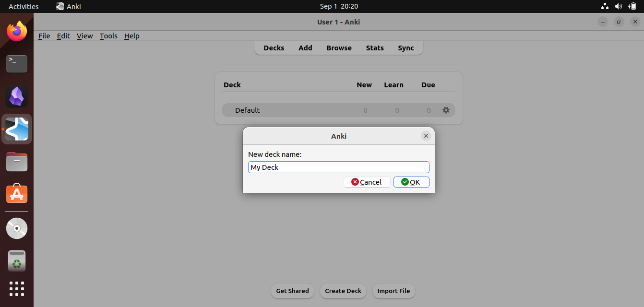Click the volume icon in the top bar
This screenshot has height=307, width=644.
618,6
